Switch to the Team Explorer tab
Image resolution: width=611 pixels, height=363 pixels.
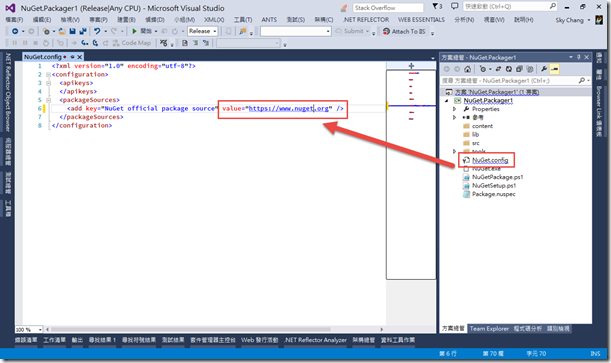pyautogui.click(x=489, y=329)
